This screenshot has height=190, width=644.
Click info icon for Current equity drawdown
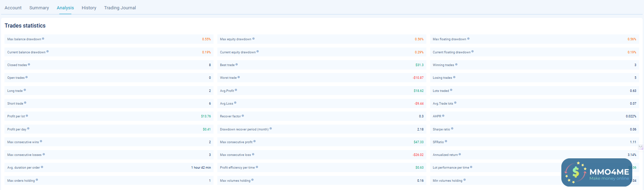click(258, 52)
